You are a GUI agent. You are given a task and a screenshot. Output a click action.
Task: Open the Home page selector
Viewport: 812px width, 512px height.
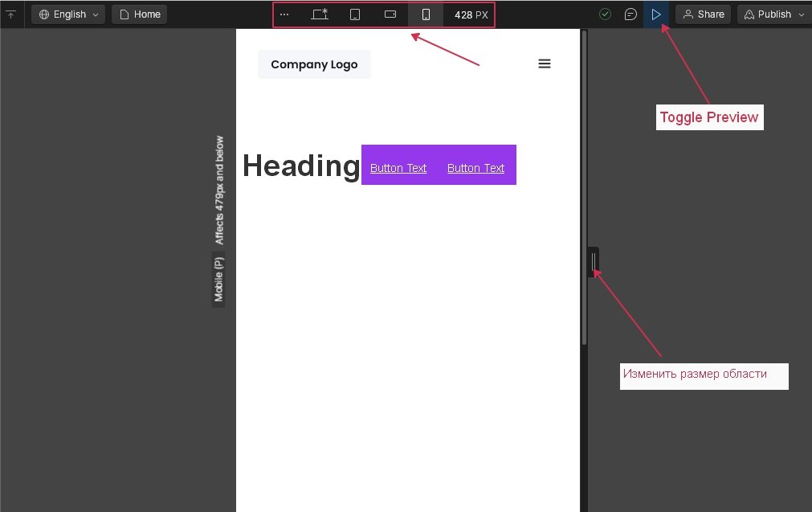coord(140,14)
